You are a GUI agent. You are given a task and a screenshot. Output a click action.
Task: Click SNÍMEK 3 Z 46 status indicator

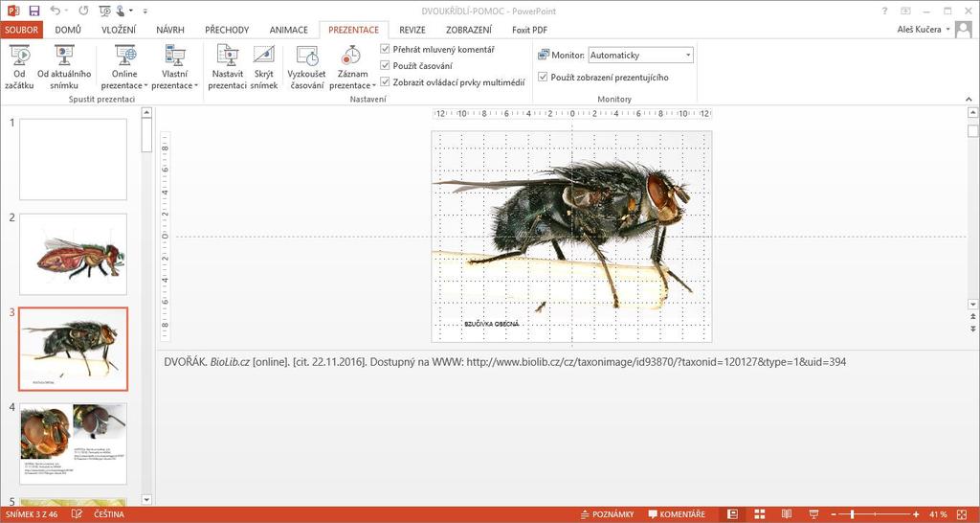coord(31,514)
